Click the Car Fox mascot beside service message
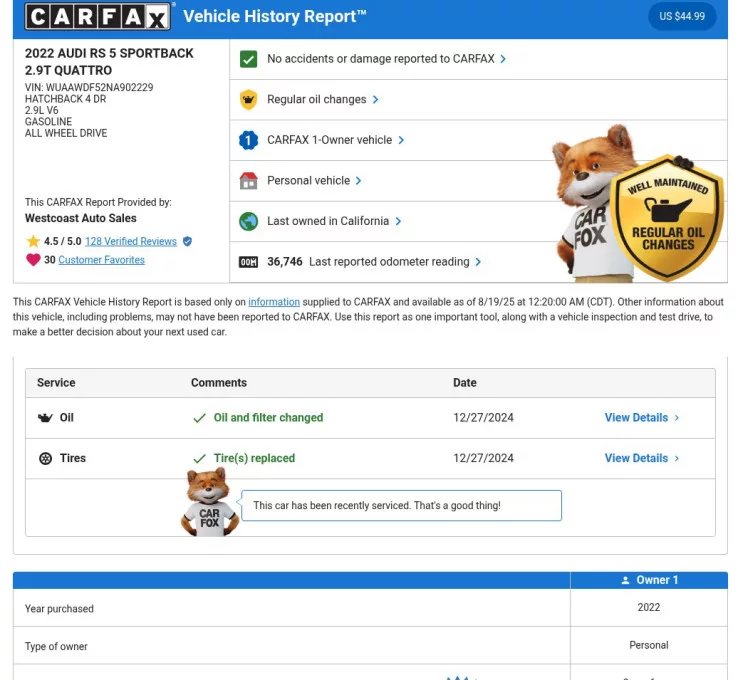This screenshot has width=743, height=680. coord(209,504)
